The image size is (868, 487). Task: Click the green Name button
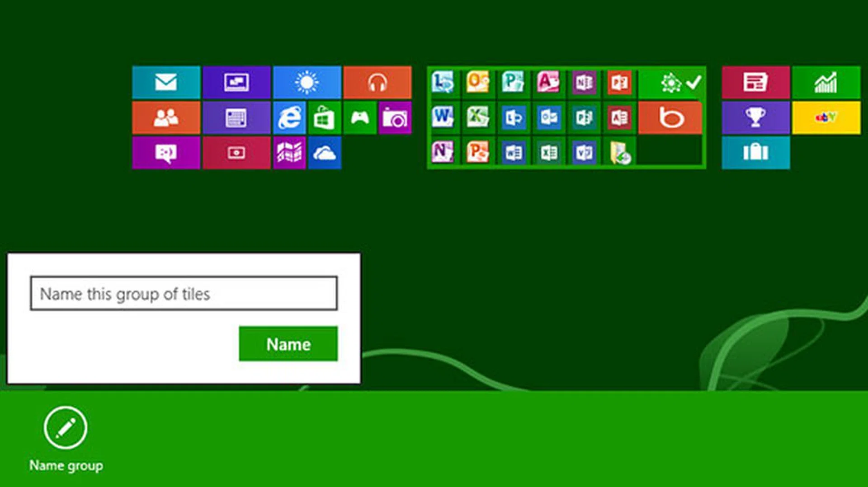[288, 344]
